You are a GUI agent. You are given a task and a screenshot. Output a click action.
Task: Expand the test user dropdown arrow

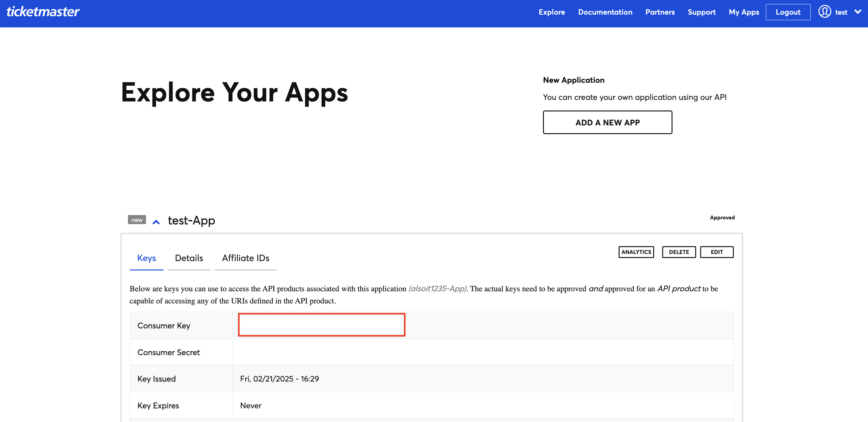click(858, 12)
